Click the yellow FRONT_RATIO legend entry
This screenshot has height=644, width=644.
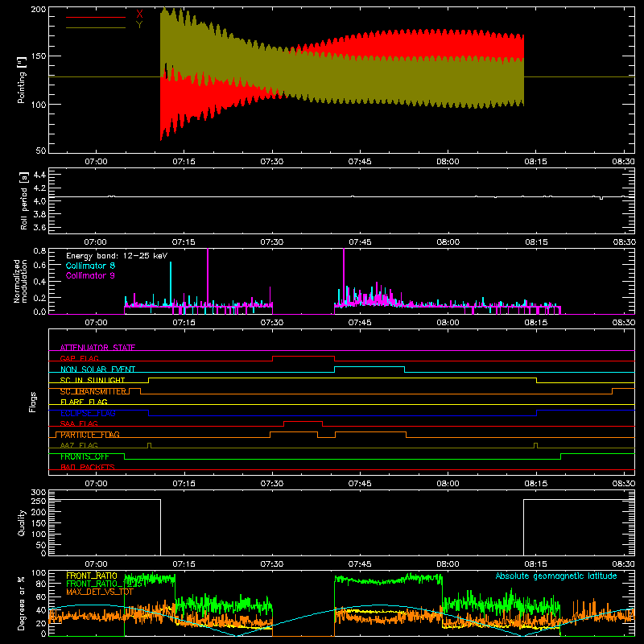click(x=92, y=576)
